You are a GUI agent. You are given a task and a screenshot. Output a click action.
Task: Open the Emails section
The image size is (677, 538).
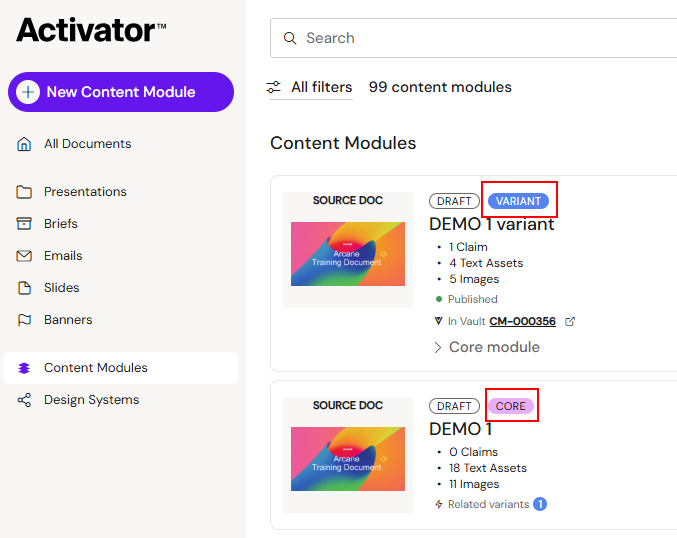click(x=63, y=256)
